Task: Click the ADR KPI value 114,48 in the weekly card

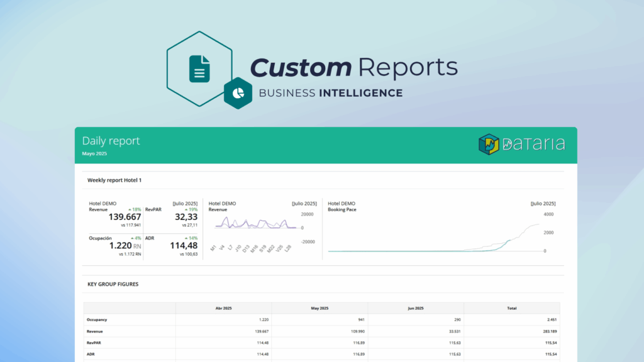Action: coord(184,246)
